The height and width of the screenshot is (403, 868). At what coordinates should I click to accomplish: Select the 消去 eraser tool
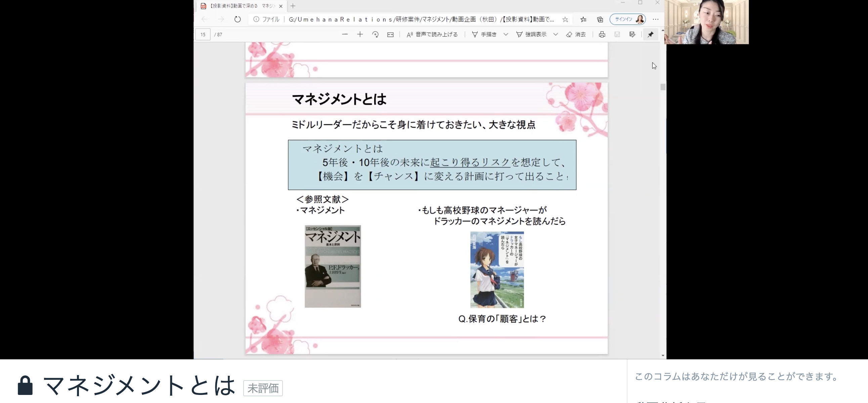pyautogui.click(x=576, y=34)
